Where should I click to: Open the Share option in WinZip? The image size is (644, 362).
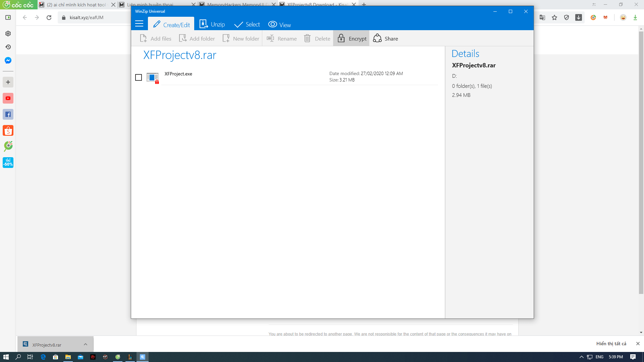[x=385, y=39]
